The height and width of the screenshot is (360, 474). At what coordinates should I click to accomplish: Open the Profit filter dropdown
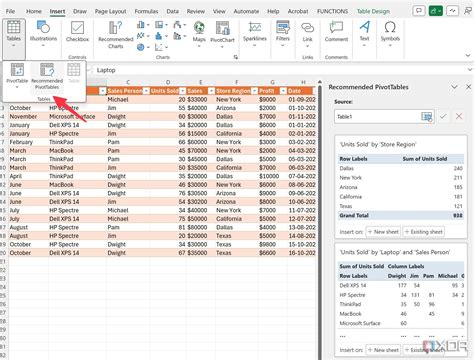283,91
